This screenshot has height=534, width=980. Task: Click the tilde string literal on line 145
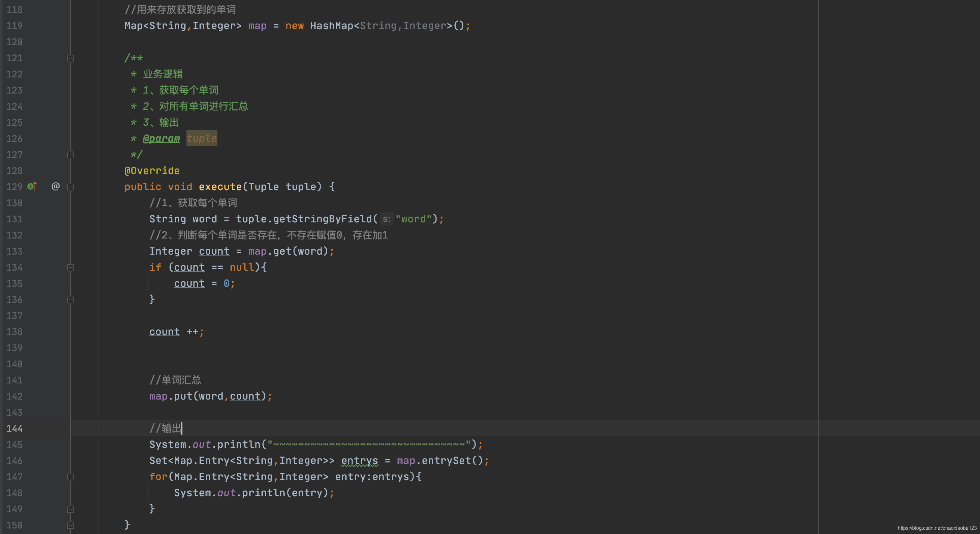(369, 444)
